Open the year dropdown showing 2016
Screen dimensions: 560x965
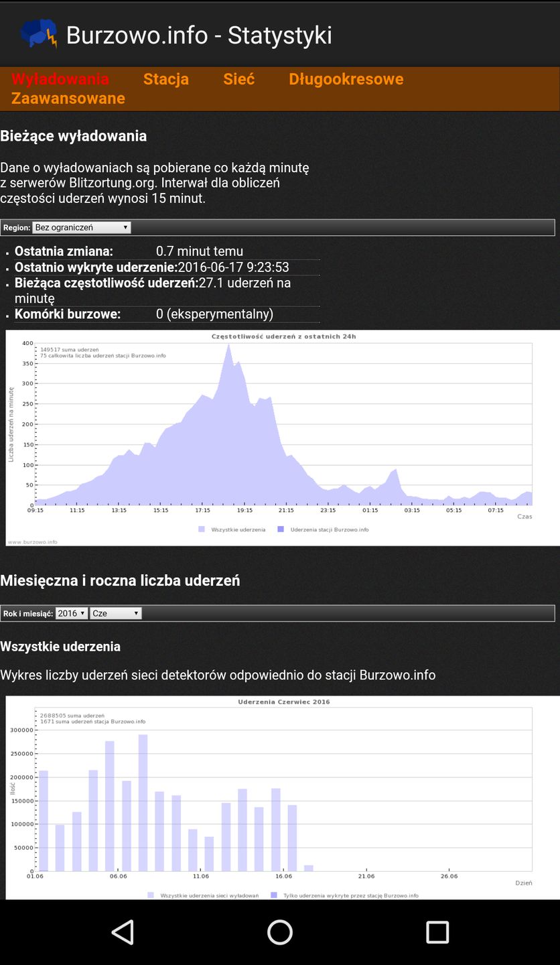coord(72,613)
